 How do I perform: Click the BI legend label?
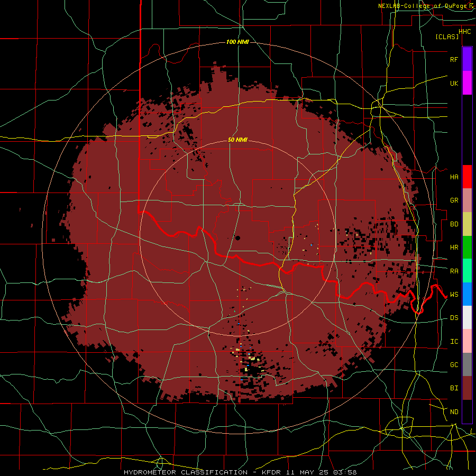(454, 388)
